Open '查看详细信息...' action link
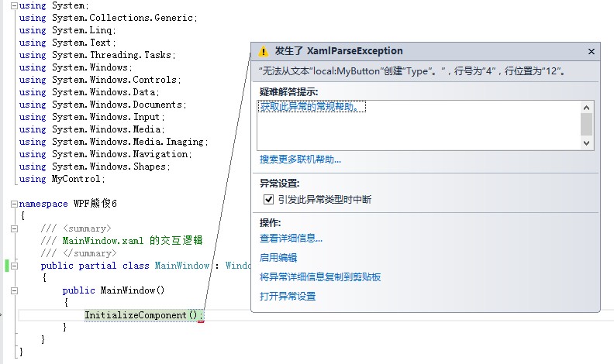Viewport: 614px width, 364px height. 291,239
